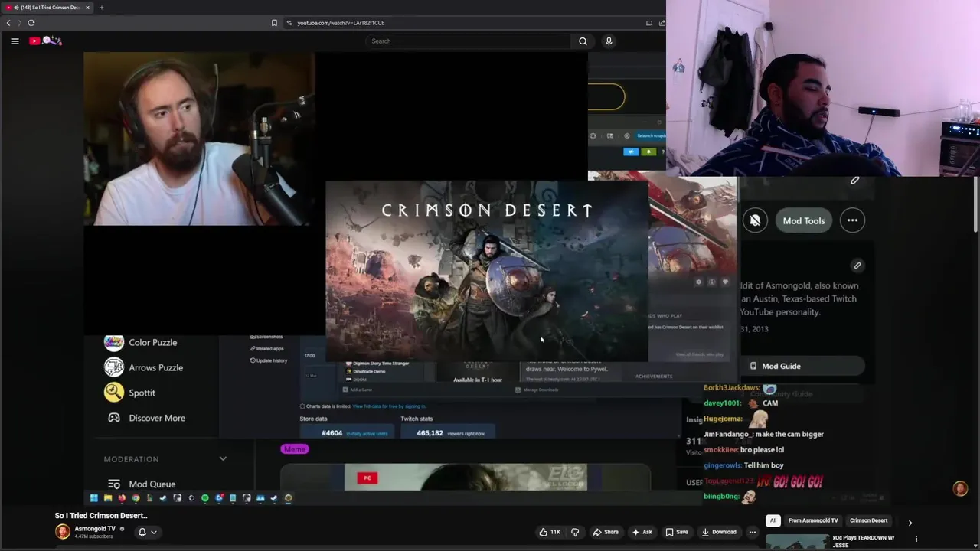Open xQc Plays TEARDOWN video thumbnail

pyautogui.click(x=797, y=542)
